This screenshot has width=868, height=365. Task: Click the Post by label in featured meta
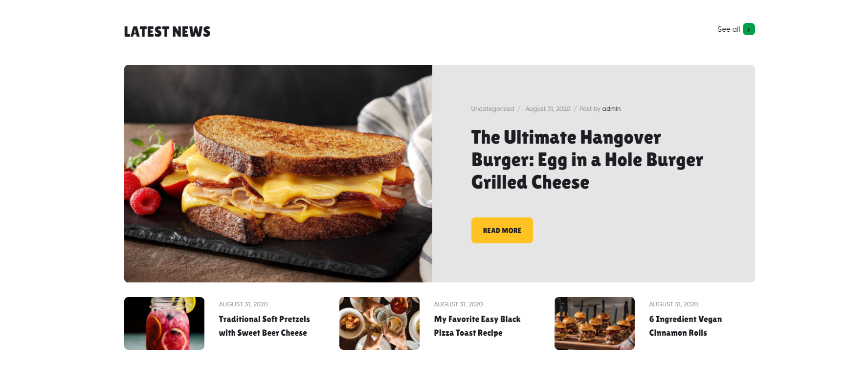590,109
